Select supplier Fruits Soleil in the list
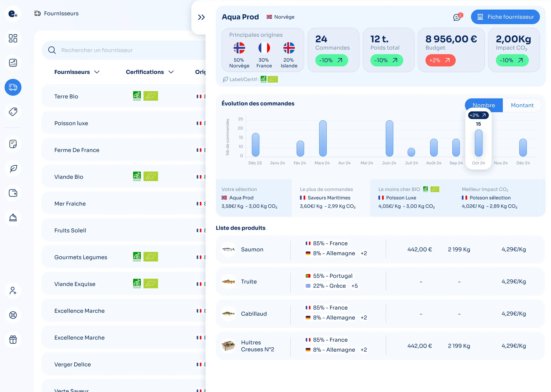Screen dimensions: 551x392 (x=124, y=230)
